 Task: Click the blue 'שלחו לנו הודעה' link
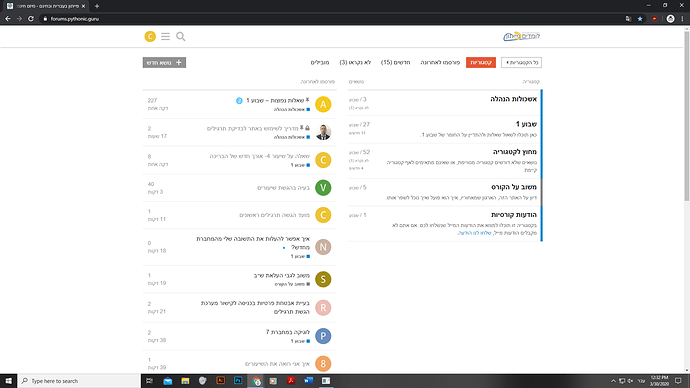474,233
